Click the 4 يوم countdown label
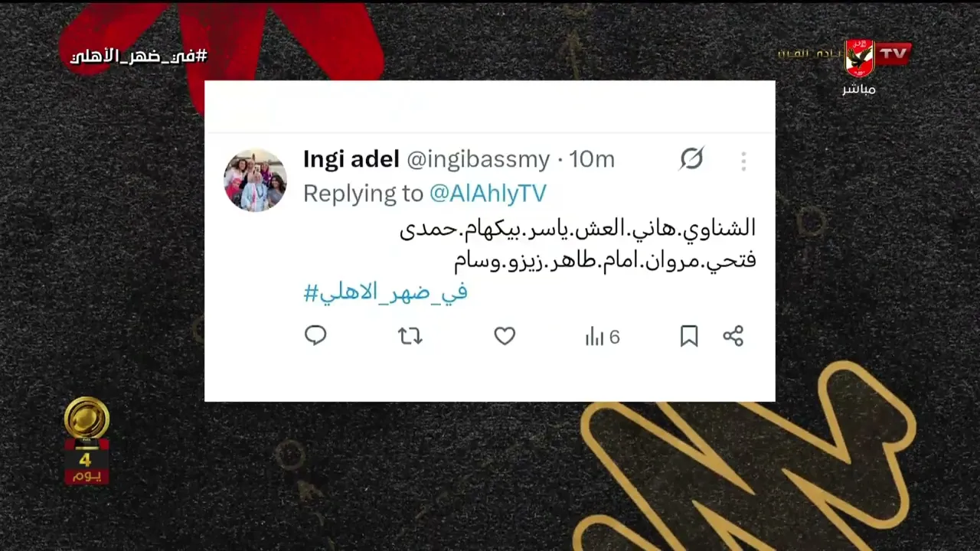980x551 pixels. tap(86, 467)
